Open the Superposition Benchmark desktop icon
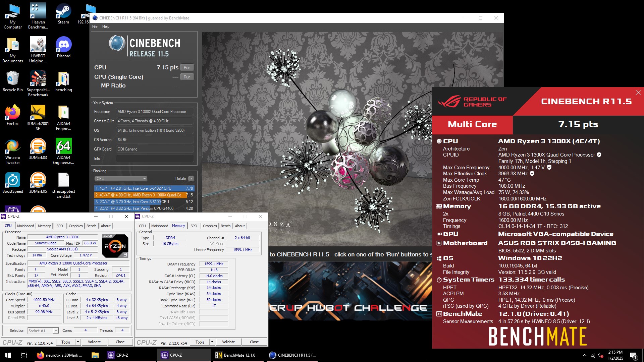The height and width of the screenshot is (362, 644). 38,83
